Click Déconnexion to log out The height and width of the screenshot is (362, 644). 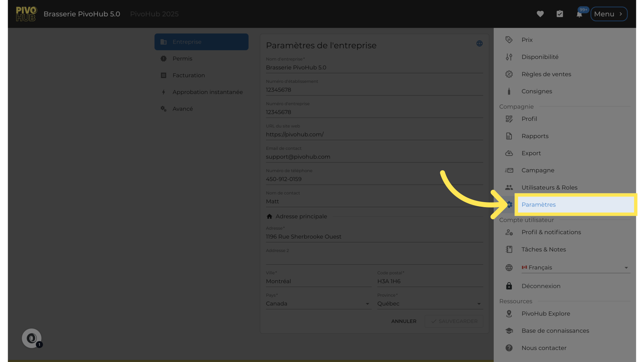coord(565,286)
